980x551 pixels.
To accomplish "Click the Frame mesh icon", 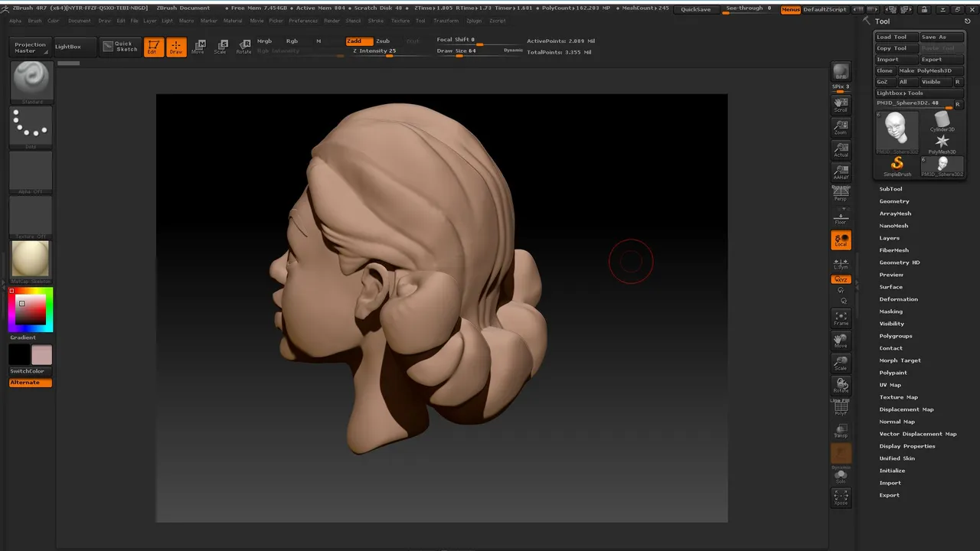I will point(841,318).
